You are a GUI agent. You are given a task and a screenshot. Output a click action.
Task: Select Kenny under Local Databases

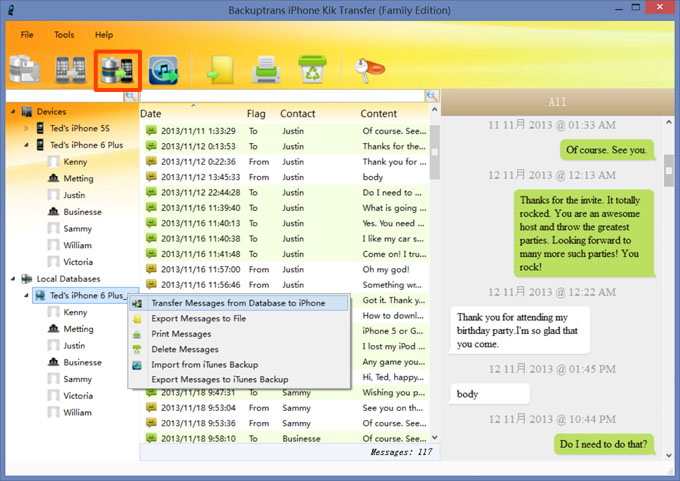coord(75,312)
